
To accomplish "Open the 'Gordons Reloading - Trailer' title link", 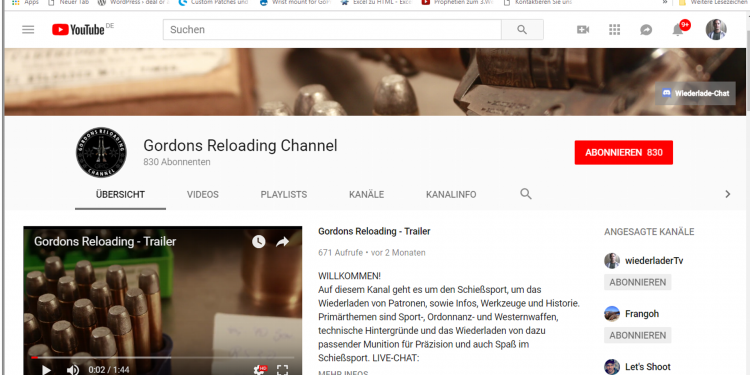I will (x=374, y=232).
